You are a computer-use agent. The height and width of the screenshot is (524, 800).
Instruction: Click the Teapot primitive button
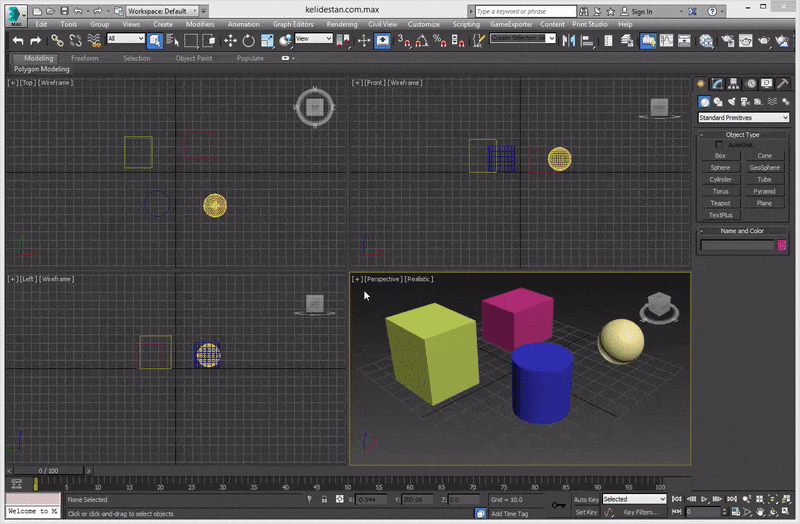(x=720, y=203)
